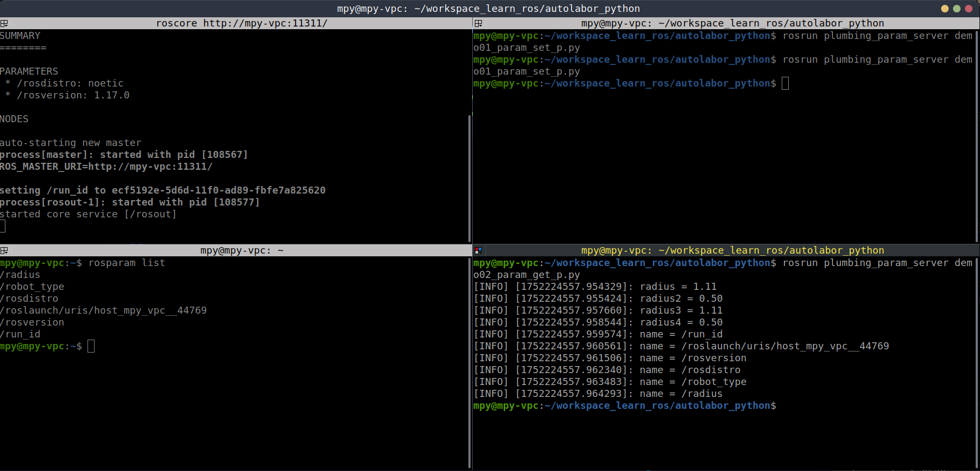Click the '/robot_type' line in rosparam list output

point(32,287)
